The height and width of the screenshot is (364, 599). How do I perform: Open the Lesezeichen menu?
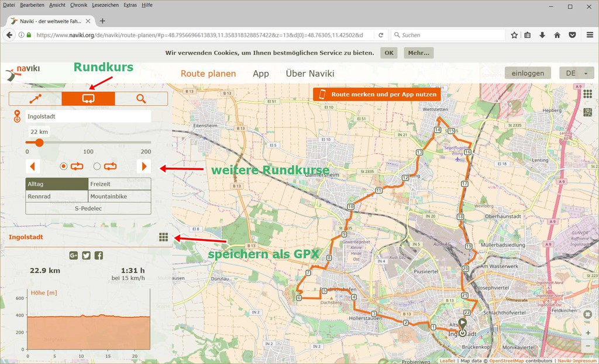pyautogui.click(x=105, y=5)
